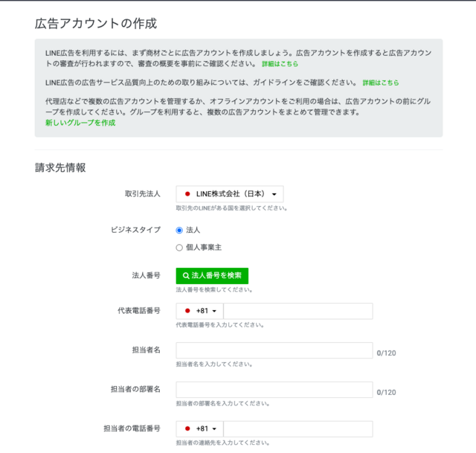Image resolution: width=476 pixels, height=453 pixels.
Task: Focus the 代表電話番号 number input field
Action: (298, 311)
